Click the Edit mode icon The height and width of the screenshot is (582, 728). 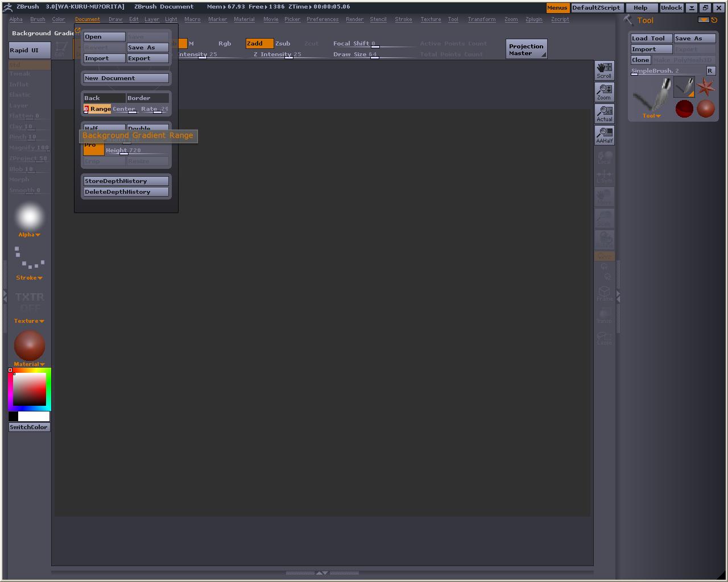pyautogui.click(x=60, y=49)
